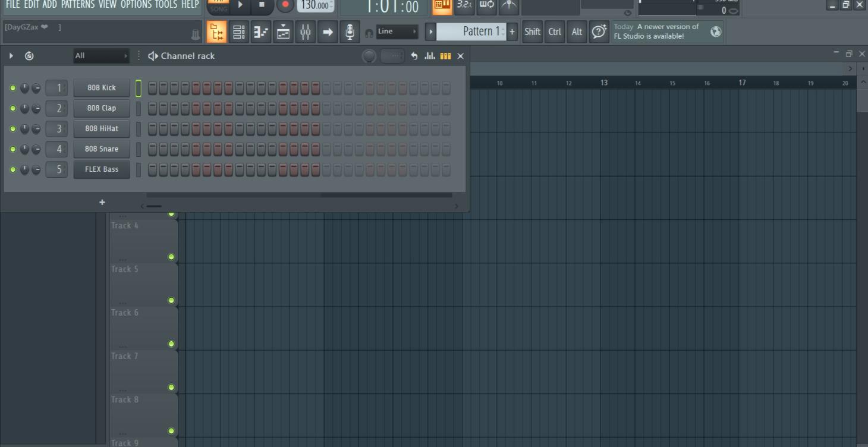This screenshot has width=868, height=447.
Task: Click the question-mark help icon
Action: [599, 32]
